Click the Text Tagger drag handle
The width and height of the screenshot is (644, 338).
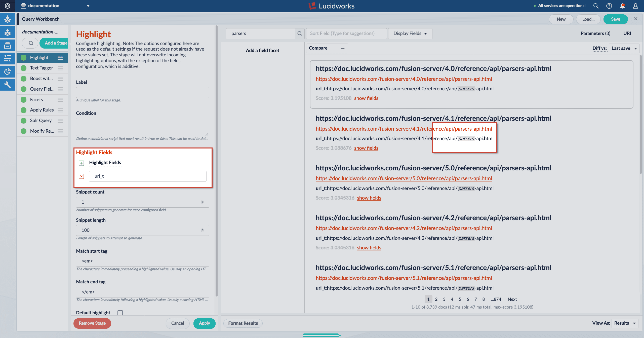[x=60, y=68]
